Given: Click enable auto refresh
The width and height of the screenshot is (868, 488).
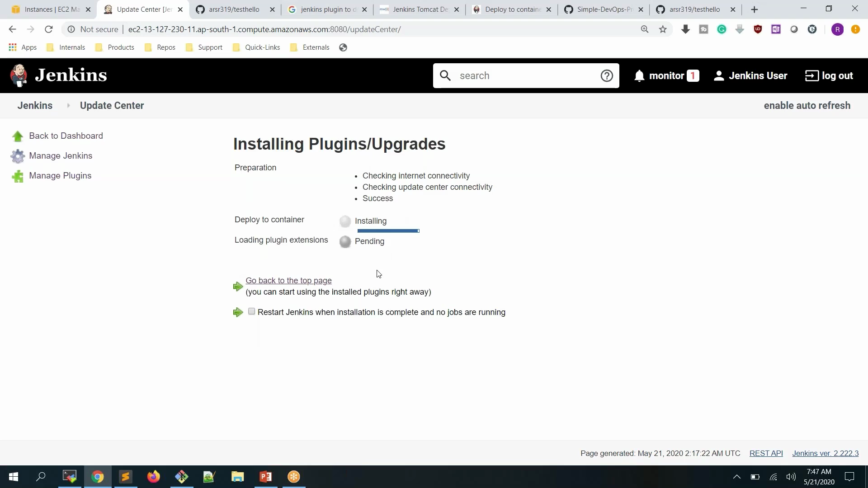Looking at the screenshot, I should tap(807, 106).
